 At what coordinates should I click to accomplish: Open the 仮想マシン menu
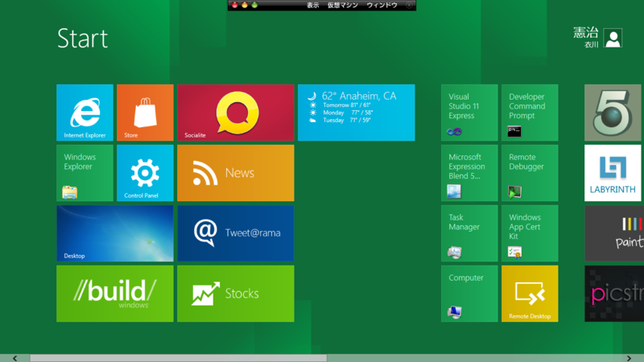[343, 6]
